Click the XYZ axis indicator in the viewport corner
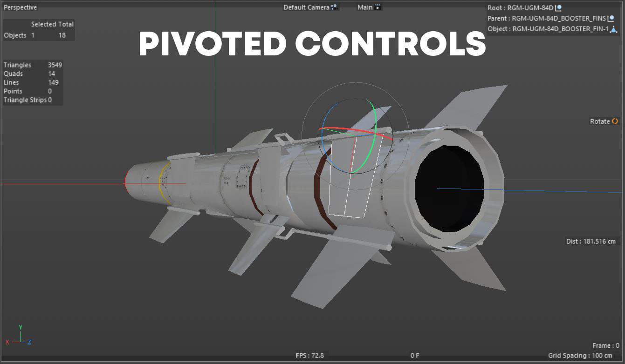Viewport: 625px width, 364px height. pos(19,336)
